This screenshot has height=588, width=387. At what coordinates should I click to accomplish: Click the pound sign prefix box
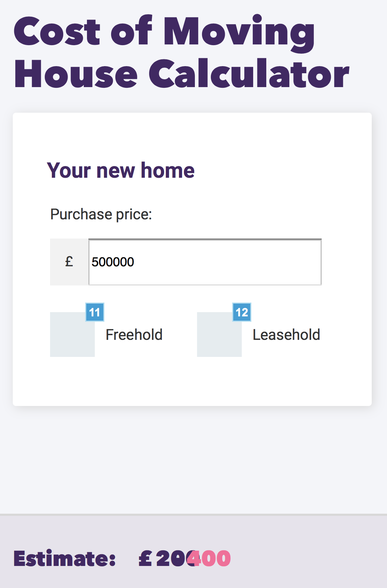point(69,262)
